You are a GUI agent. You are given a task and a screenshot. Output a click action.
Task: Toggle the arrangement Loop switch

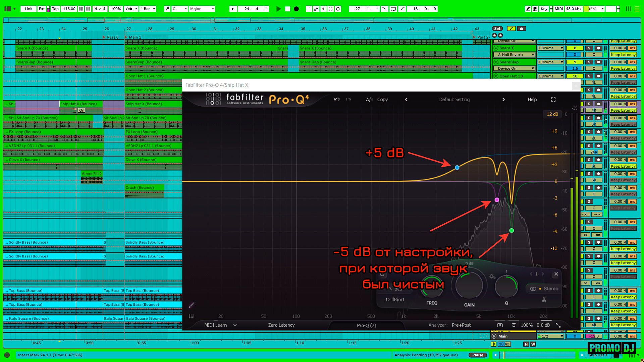tap(393, 9)
